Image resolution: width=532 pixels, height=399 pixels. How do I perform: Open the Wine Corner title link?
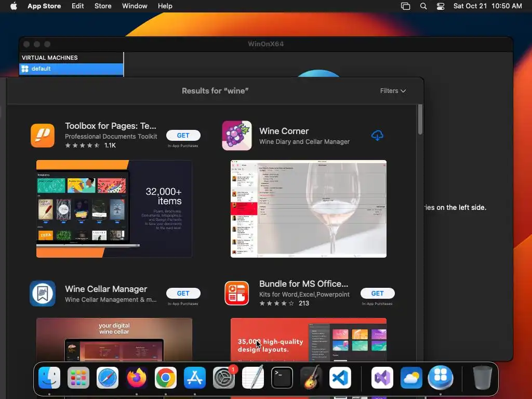pyautogui.click(x=284, y=131)
